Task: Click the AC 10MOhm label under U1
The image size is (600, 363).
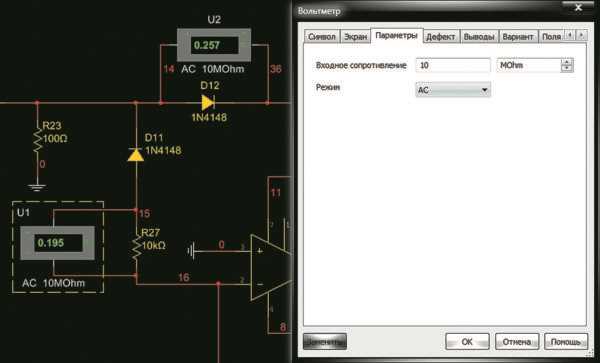Action: 54,283
